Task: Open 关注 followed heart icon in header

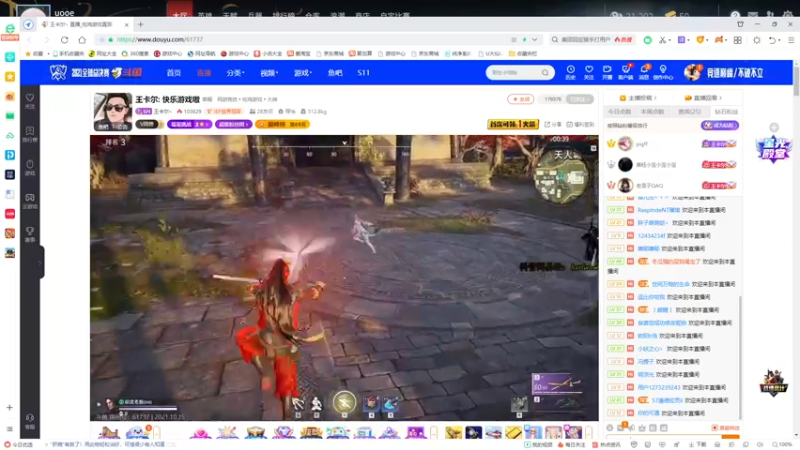Action: [589, 72]
